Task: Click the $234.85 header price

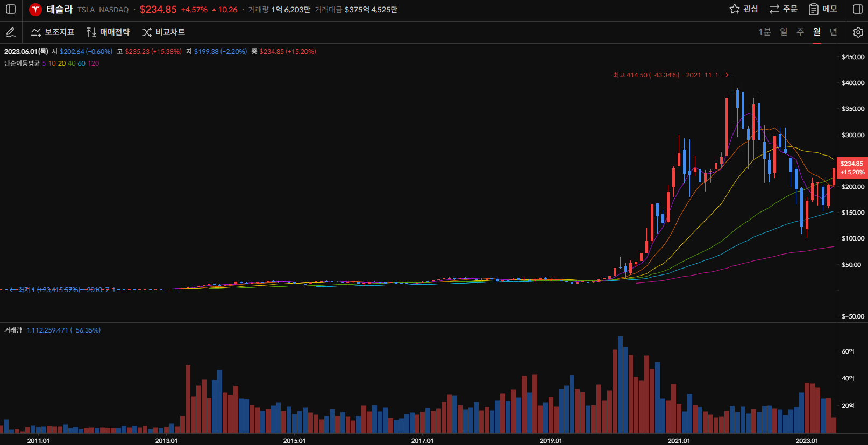Action: tap(158, 10)
